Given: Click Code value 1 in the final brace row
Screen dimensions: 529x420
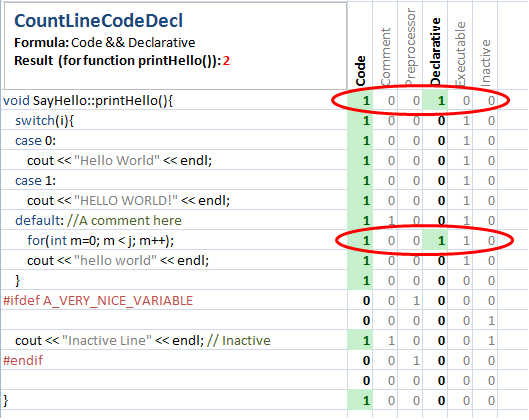Looking at the screenshot, I should tap(366, 401).
